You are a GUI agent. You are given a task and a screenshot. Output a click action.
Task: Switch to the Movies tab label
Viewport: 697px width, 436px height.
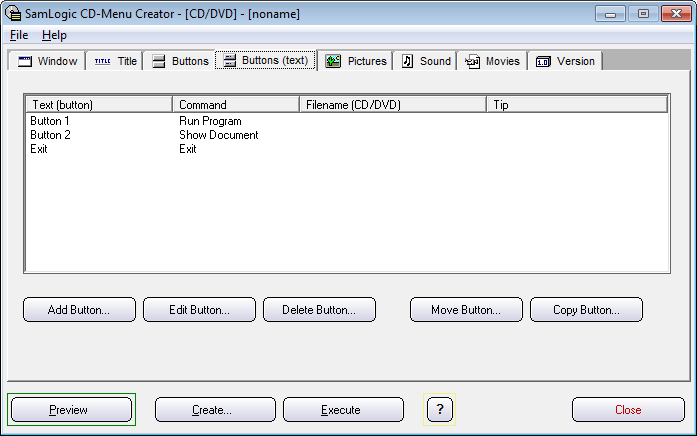(x=502, y=61)
